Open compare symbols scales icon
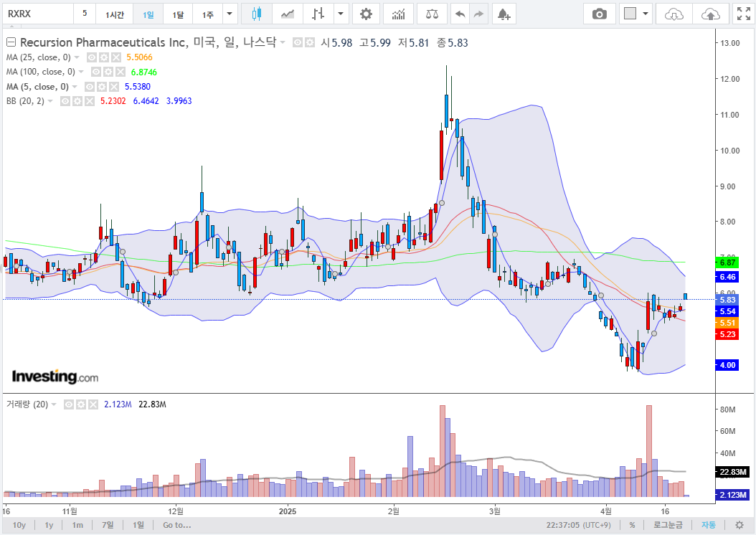 (432, 14)
